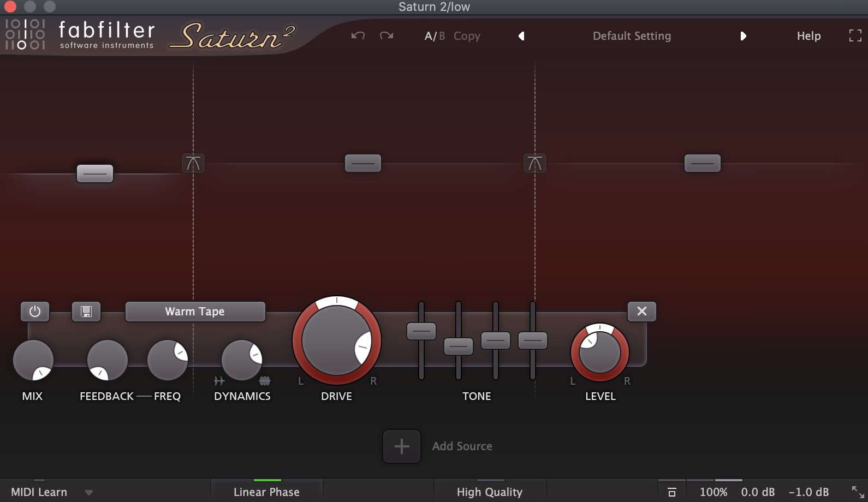This screenshot has height=502, width=868.
Task: Toggle Linear Phase mode
Action: tap(267, 492)
